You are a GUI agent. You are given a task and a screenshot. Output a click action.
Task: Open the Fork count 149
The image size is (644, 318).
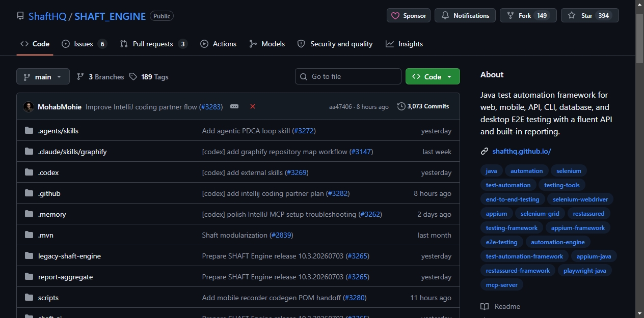coord(542,16)
